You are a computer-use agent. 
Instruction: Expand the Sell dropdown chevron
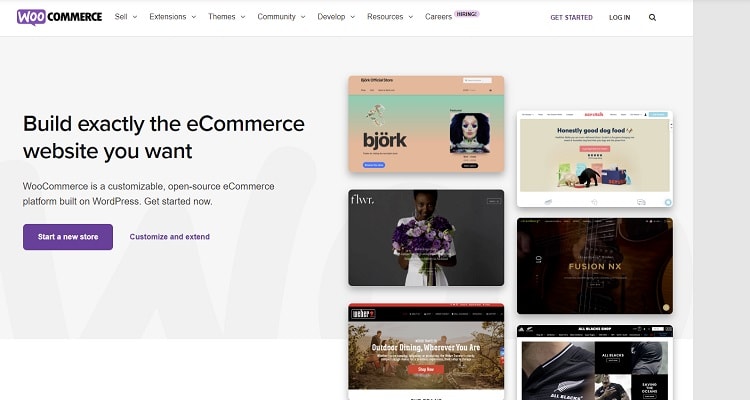[135, 17]
